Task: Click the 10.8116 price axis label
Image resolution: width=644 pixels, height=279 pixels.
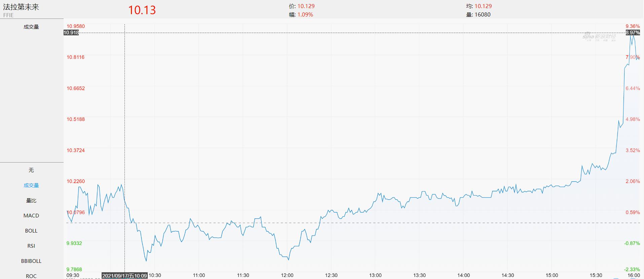Action: (76, 57)
